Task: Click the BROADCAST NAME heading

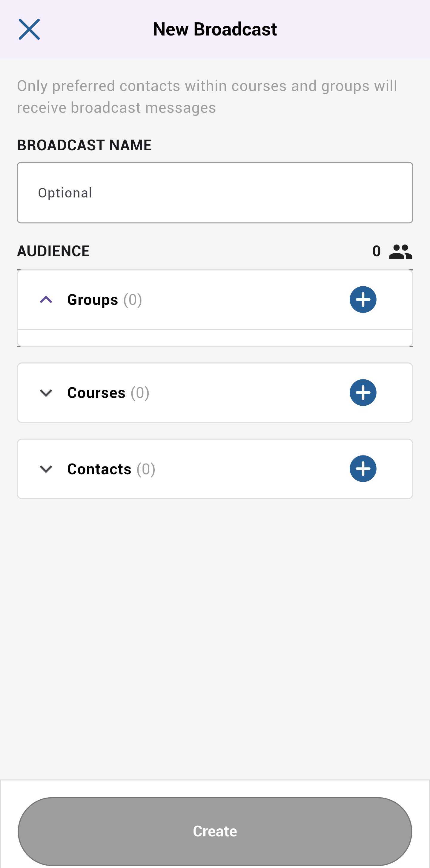Action: [x=84, y=145]
